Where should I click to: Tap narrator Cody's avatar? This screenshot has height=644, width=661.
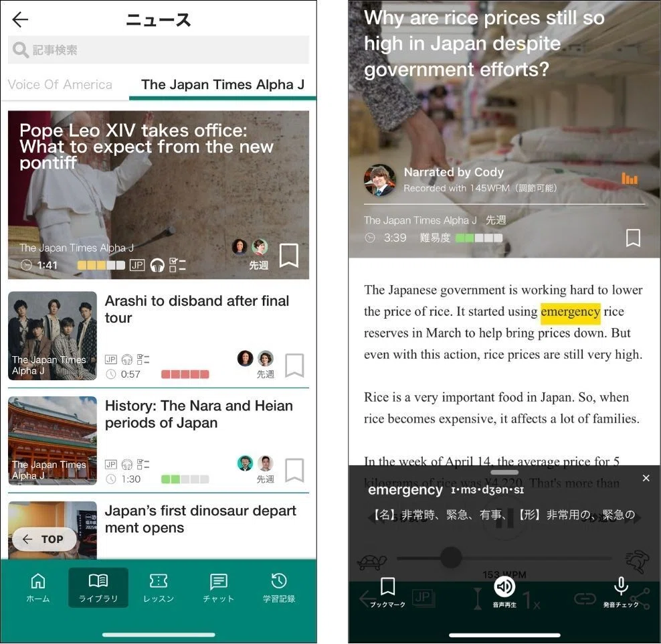(380, 180)
